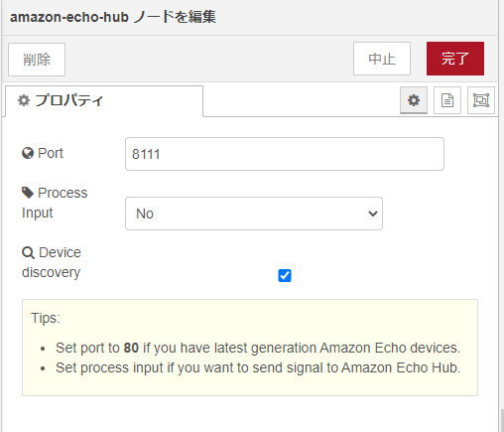Screen dimensions: 504x432
Task: Click the Process Input label text
Action: tap(55, 203)
